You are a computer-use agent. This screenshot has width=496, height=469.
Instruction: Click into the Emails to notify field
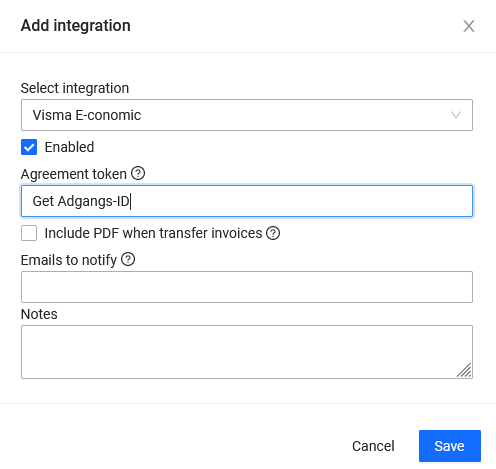coord(247,287)
